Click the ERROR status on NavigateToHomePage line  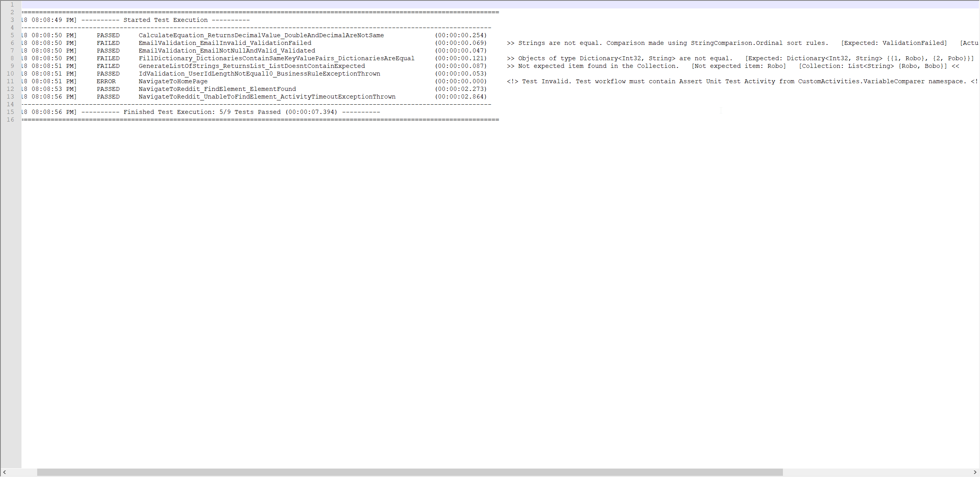coord(106,81)
